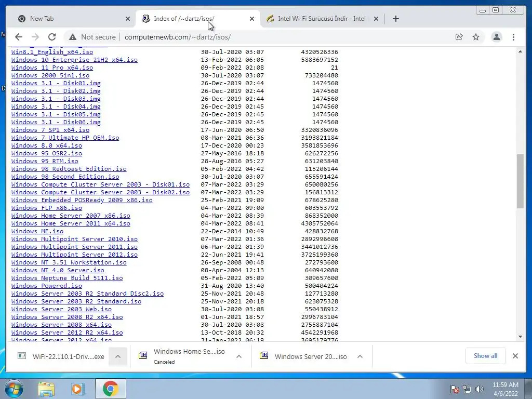The image size is (532, 399).
Task: Open the Windows Start button
Action: point(14,389)
